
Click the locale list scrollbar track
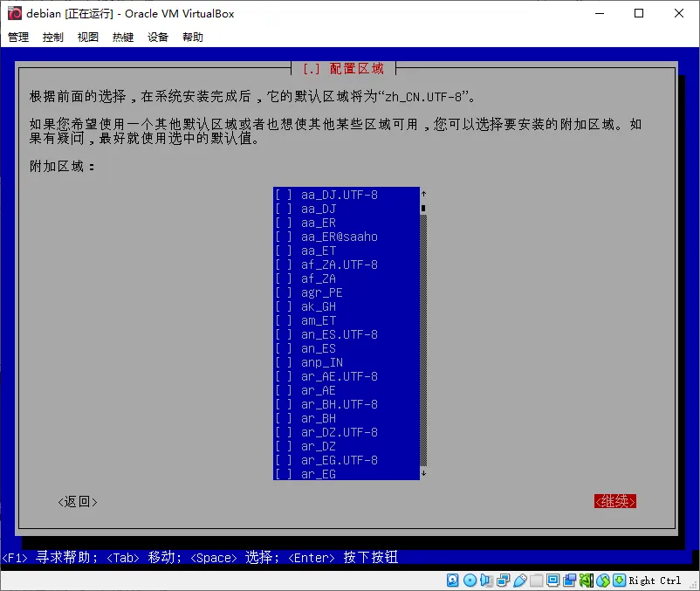[423, 340]
